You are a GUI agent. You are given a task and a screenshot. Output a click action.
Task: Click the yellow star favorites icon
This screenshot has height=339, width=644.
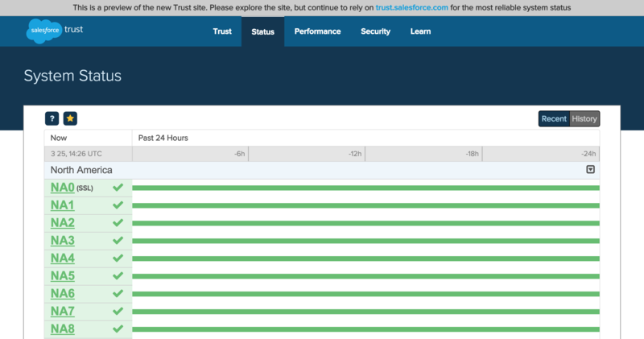[70, 118]
